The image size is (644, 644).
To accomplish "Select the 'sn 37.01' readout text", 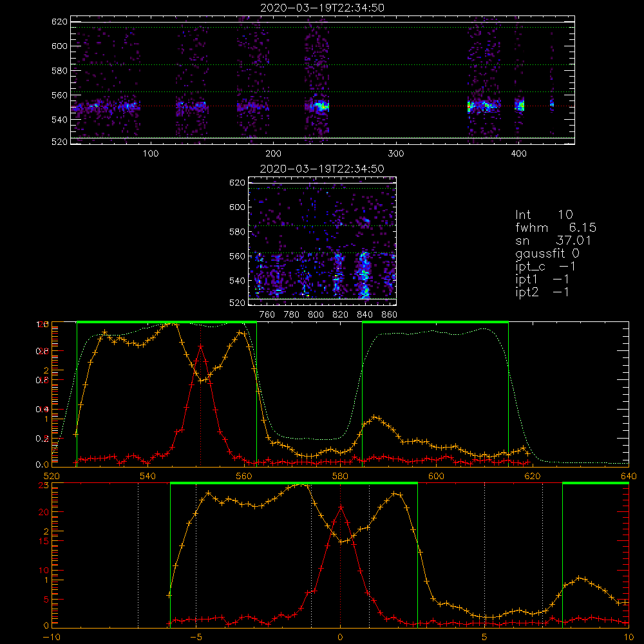I will (553, 240).
